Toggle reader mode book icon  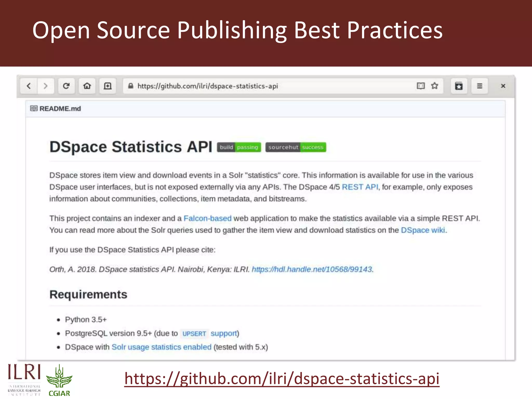421,86
